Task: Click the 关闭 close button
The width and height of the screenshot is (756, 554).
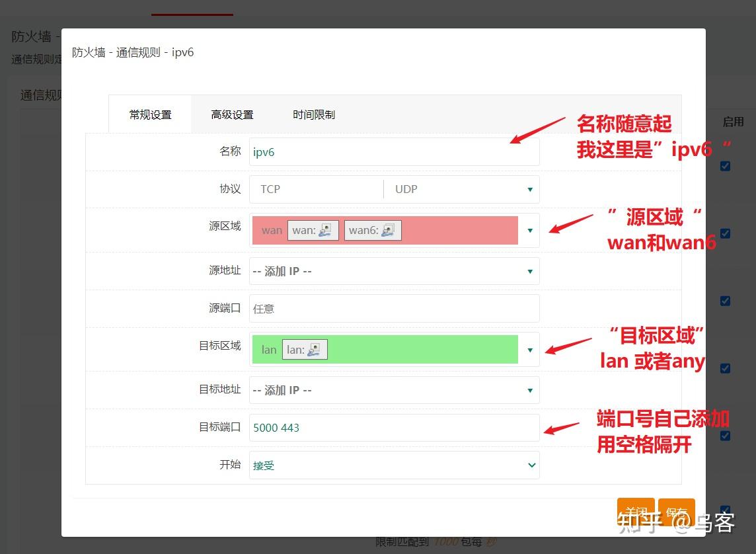Action: (635, 511)
